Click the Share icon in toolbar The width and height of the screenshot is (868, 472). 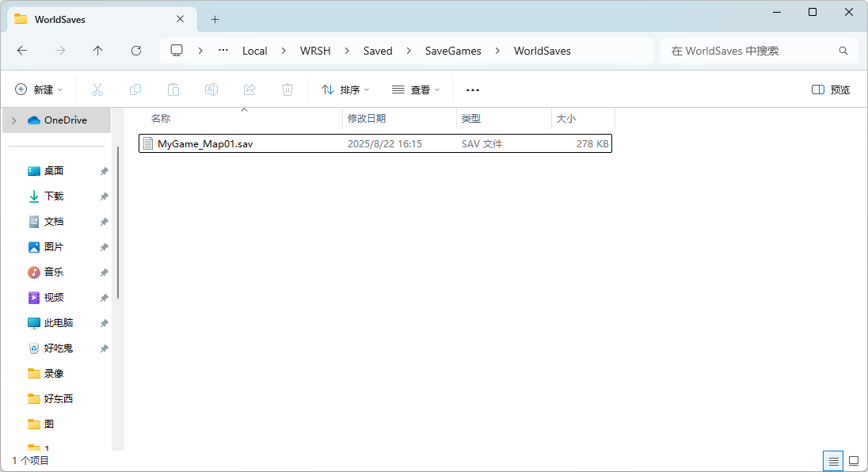coord(249,89)
